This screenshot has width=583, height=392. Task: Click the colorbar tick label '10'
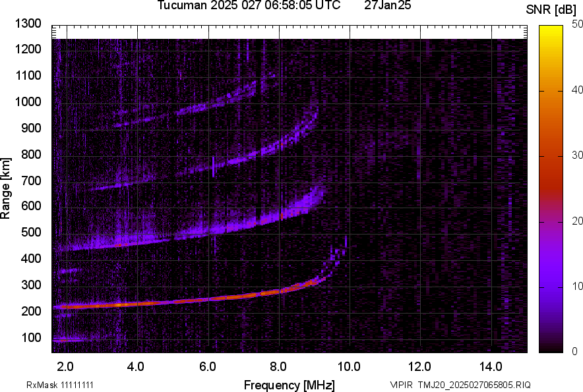[576, 286]
